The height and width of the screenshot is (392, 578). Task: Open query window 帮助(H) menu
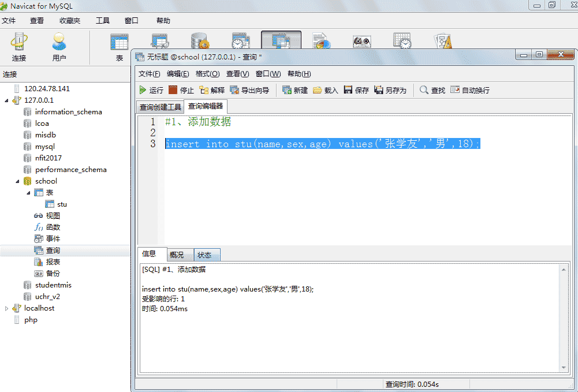[x=299, y=74]
